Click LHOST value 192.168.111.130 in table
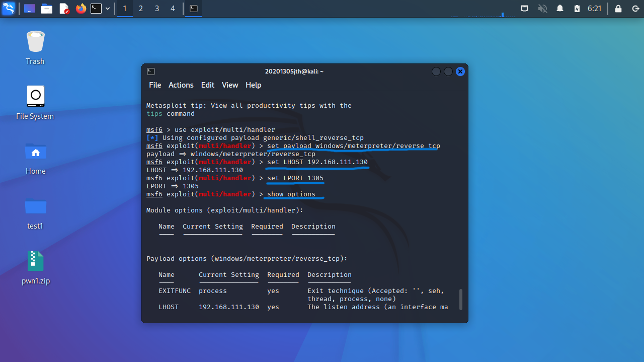The height and width of the screenshot is (362, 644). (229, 307)
